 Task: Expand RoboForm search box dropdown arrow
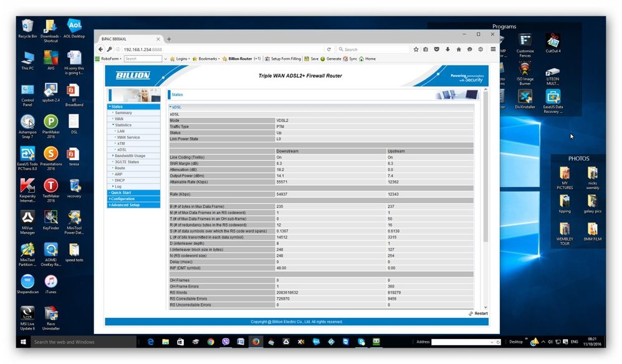pyautogui.click(x=165, y=59)
